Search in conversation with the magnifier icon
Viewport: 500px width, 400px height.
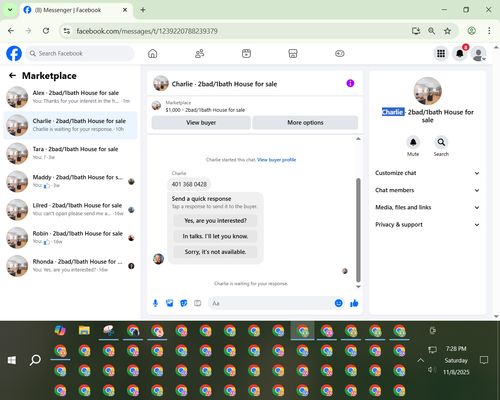441,142
